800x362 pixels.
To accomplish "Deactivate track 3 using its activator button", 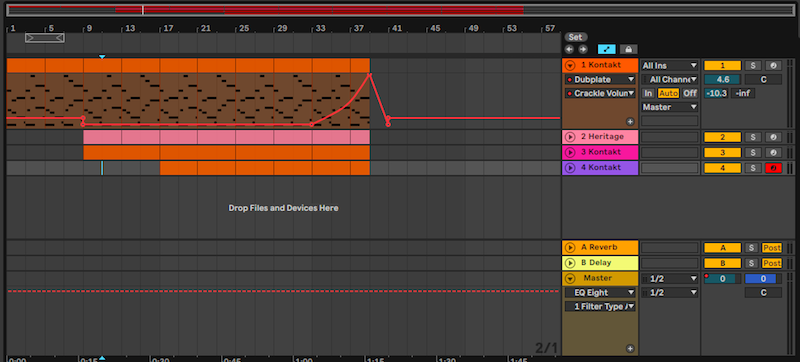I will point(722,152).
